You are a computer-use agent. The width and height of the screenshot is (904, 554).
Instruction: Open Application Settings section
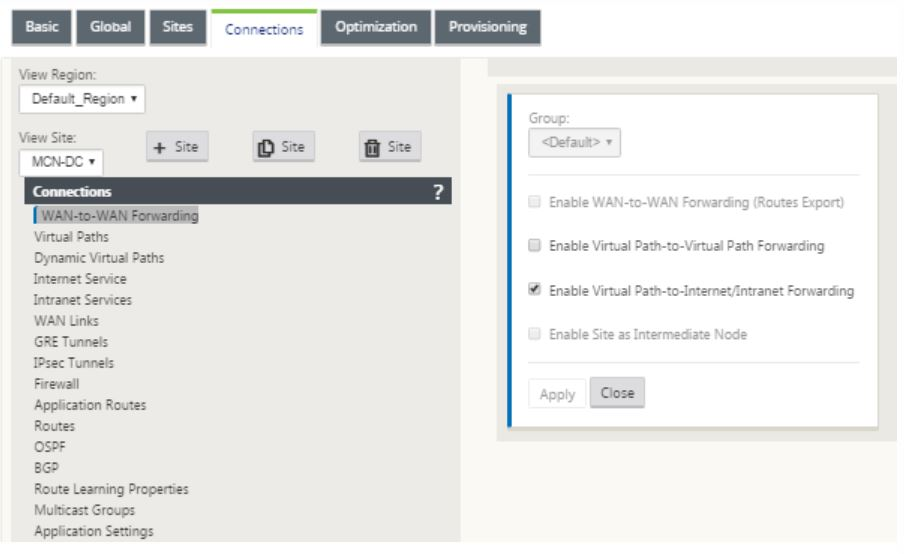coord(94,532)
